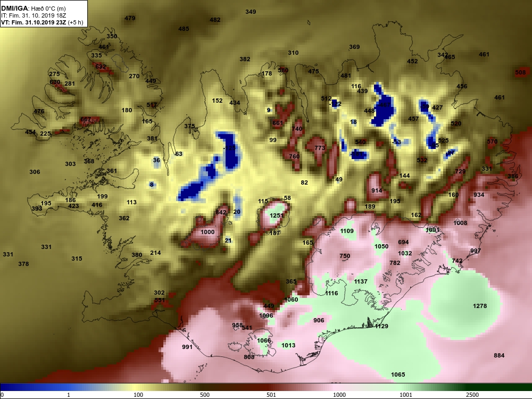Select the map value '485'
This screenshot has height=399, width=532.
[184, 29]
